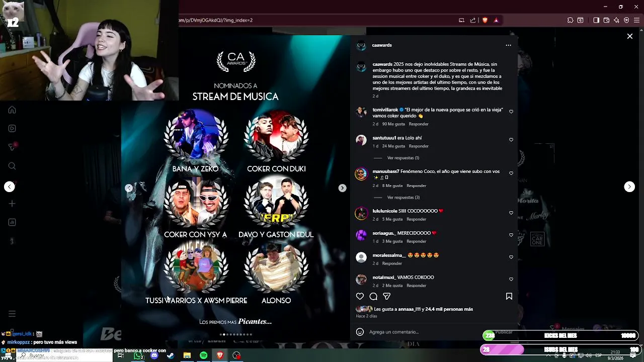Click the comment bubble icon

373,297
